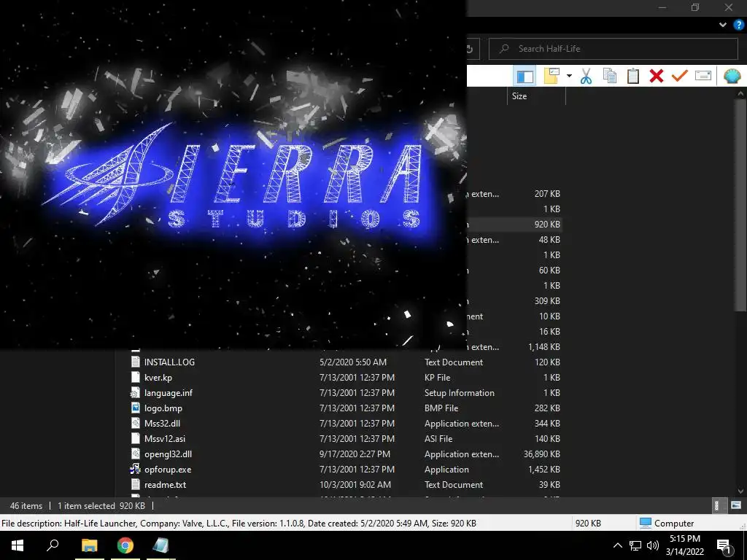Select the Mssv12.asi file

tap(165, 438)
